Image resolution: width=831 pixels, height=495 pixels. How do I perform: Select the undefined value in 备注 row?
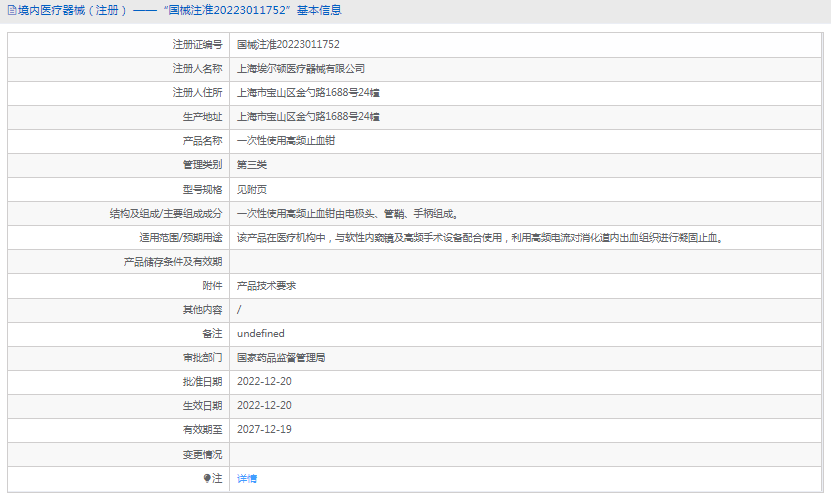click(261, 333)
